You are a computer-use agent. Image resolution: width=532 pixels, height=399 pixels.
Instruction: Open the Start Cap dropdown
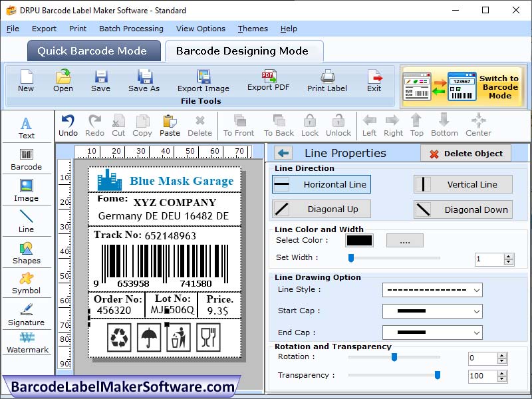pos(432,311)
